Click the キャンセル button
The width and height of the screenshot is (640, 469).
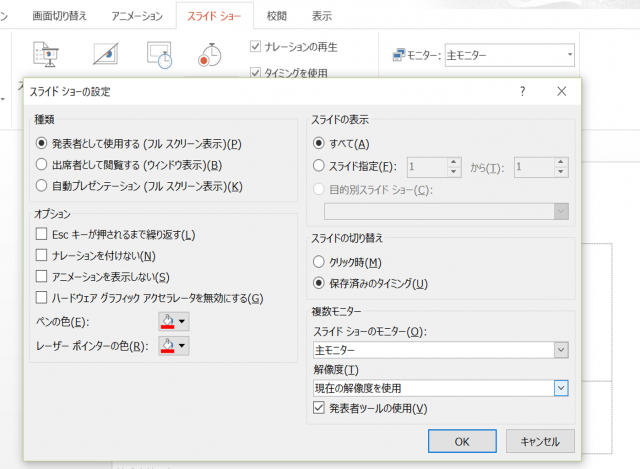tap(540, 441)
